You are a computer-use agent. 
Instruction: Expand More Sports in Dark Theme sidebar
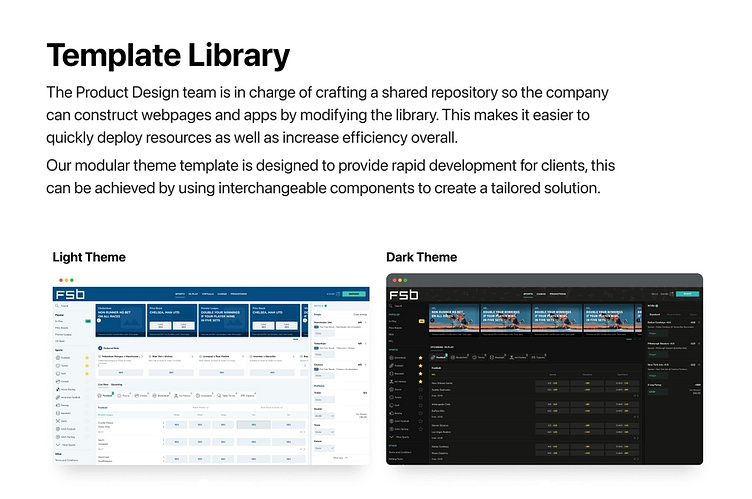(400, 437)
